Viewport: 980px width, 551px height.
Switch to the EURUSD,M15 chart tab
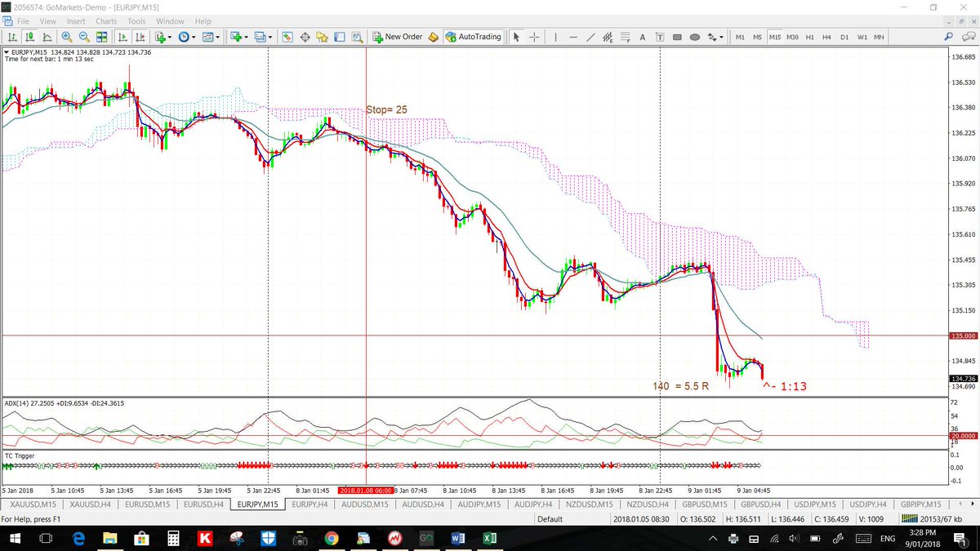(147, 504)
